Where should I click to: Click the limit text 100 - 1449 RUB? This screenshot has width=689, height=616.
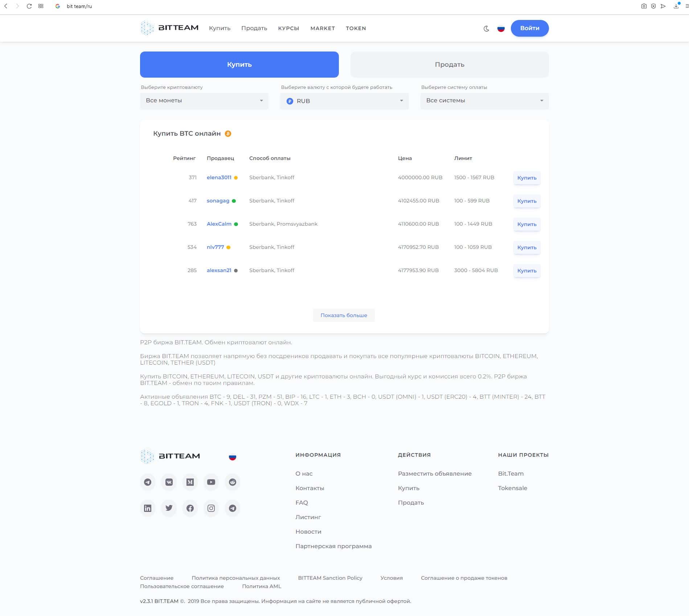point(473,224)
